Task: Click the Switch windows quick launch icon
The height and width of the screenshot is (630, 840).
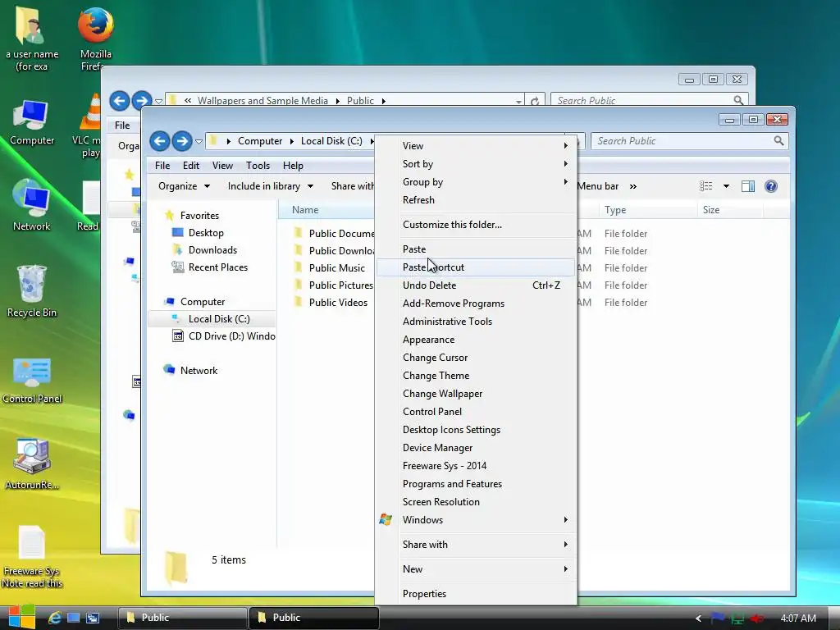Action: tap(93, 618)
